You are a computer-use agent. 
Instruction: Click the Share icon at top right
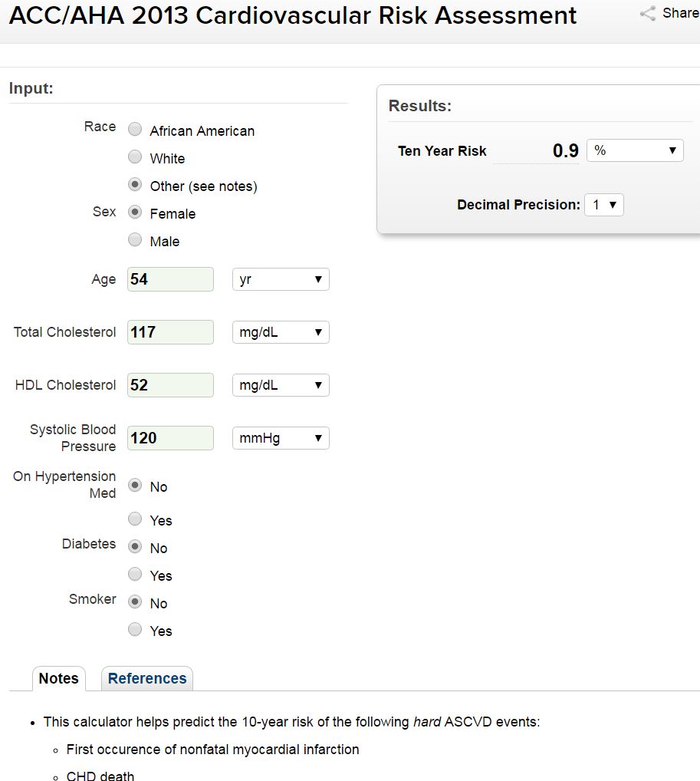click(x=649, y=13)
